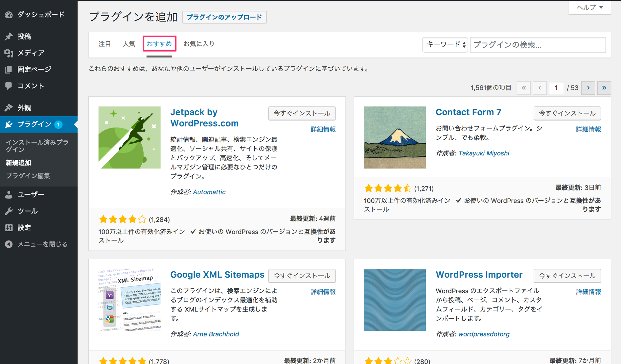Click the collapse arrow icon beside メニューを閉じる
The image size is (621, 364).
9,244
